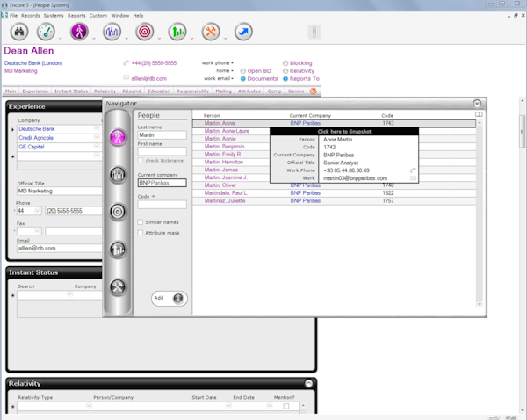This screenshot has height=420, width=527.
Task: Open the orange tools toolbar icon
Action: coord(211,32)
